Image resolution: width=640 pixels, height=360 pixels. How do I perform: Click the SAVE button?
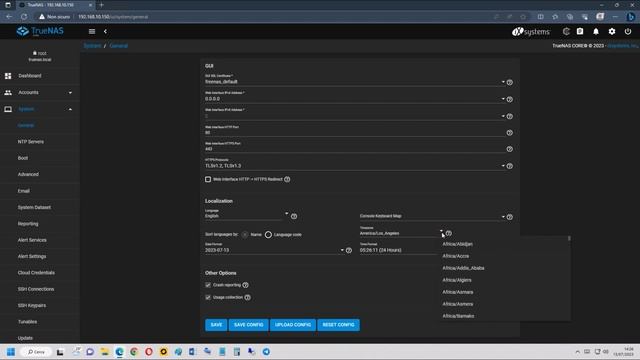pos(216,325)
